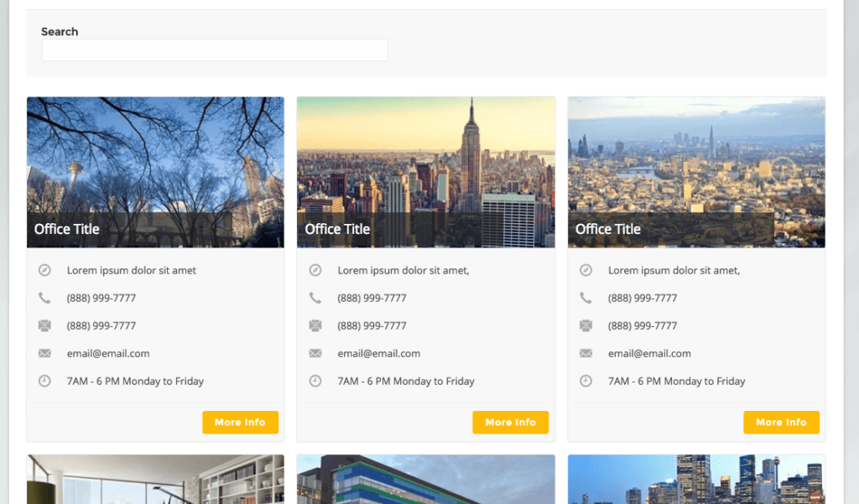Click the clock icon in third office card
859x504 pixels.
pyautogui.click(x=586, y=381)
